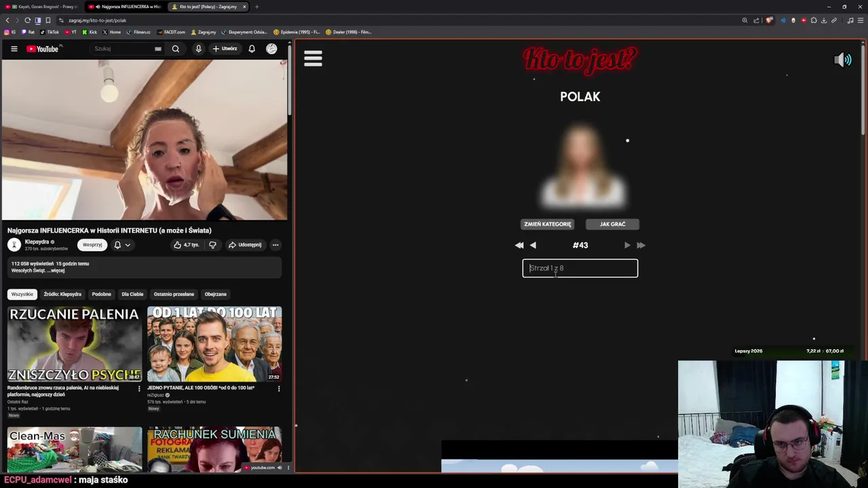This screenshot has height=488, width=868.
Task: Open YouTube notifications bell
Action: [x=252, y=49]
